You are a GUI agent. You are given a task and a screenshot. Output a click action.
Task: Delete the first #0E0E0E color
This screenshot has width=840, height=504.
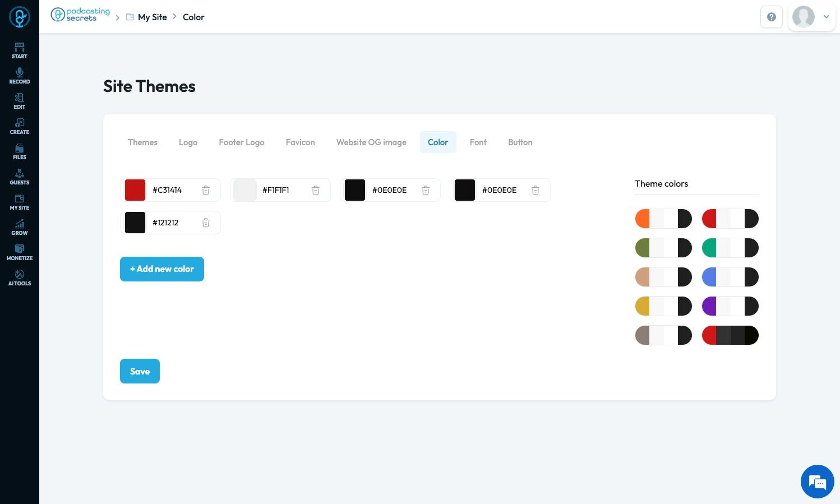pyautogui.click(x=426, y=190)
